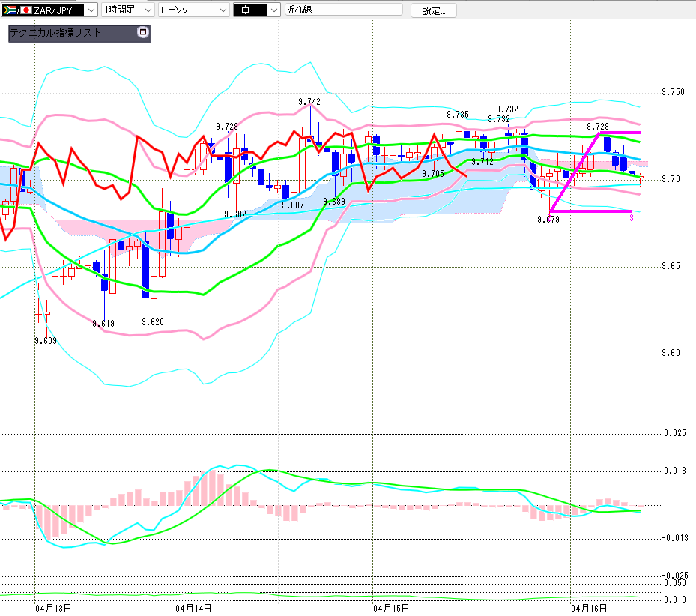Open the ZAR/JPY currency pair dropdown
Image resolution: width=696 pixels, height=616 pixels.
click(x=90, y=10)
